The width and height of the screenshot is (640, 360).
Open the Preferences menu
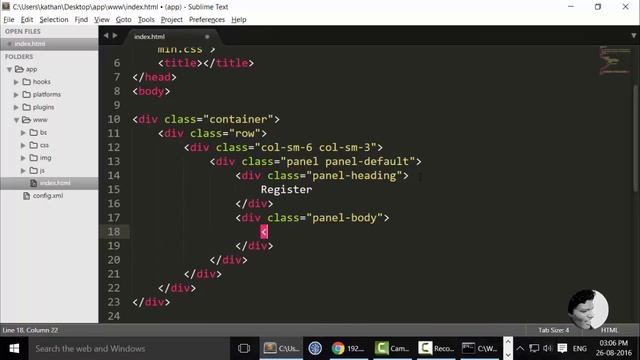click(x=207, y=20)
